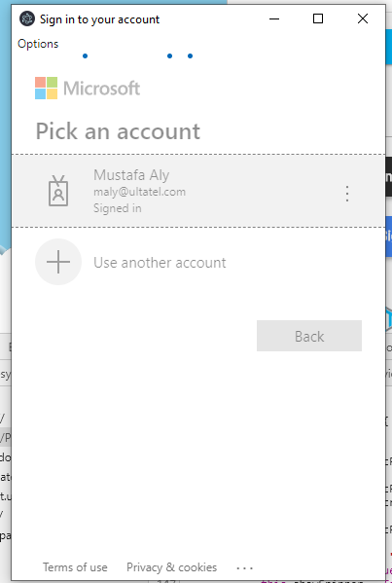Open the footer ellipsis more options
392x583 pixels.
coord(244,568)
